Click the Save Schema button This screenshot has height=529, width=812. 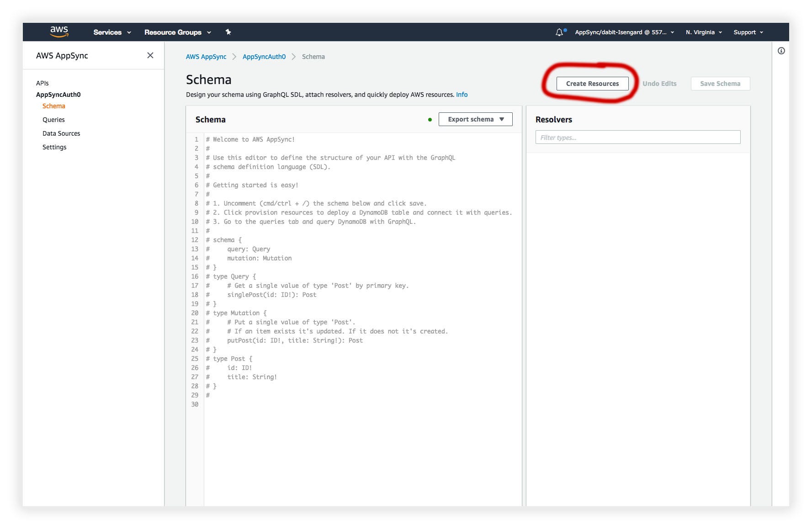pyautogui.click(x=720, y=84)
